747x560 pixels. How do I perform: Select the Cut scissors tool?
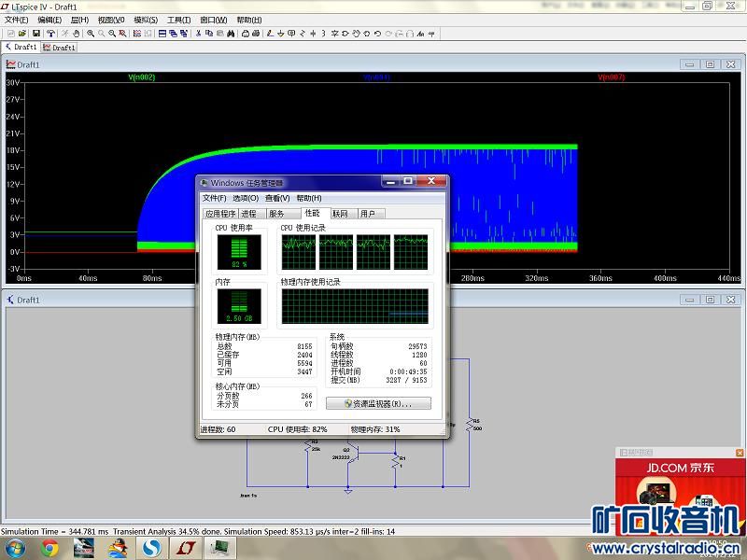tap(198, 34)
